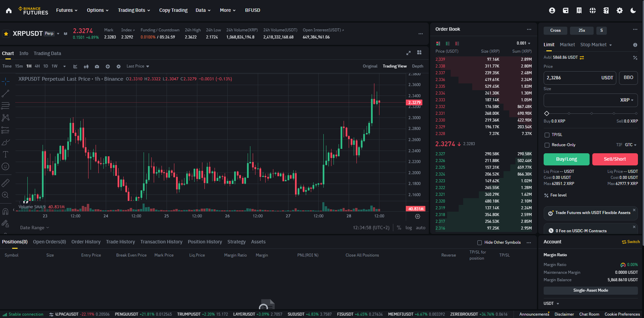The height and width of the screenshot is (318, 644).
Task: Show order book sells-only view
Action: 457,44
